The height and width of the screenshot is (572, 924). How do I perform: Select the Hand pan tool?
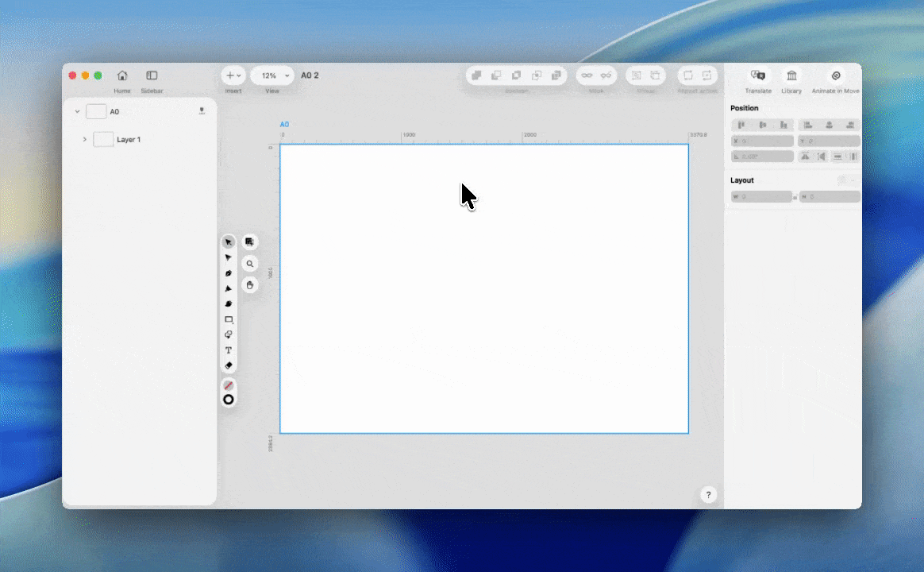pyautogui.click(x=250, y=284)
